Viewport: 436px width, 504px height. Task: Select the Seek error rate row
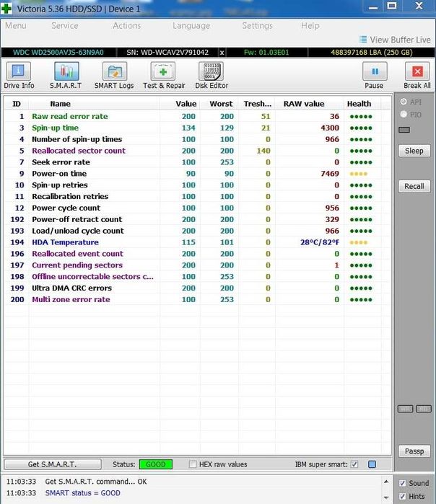pyautogui.click(x=198, y=162)
